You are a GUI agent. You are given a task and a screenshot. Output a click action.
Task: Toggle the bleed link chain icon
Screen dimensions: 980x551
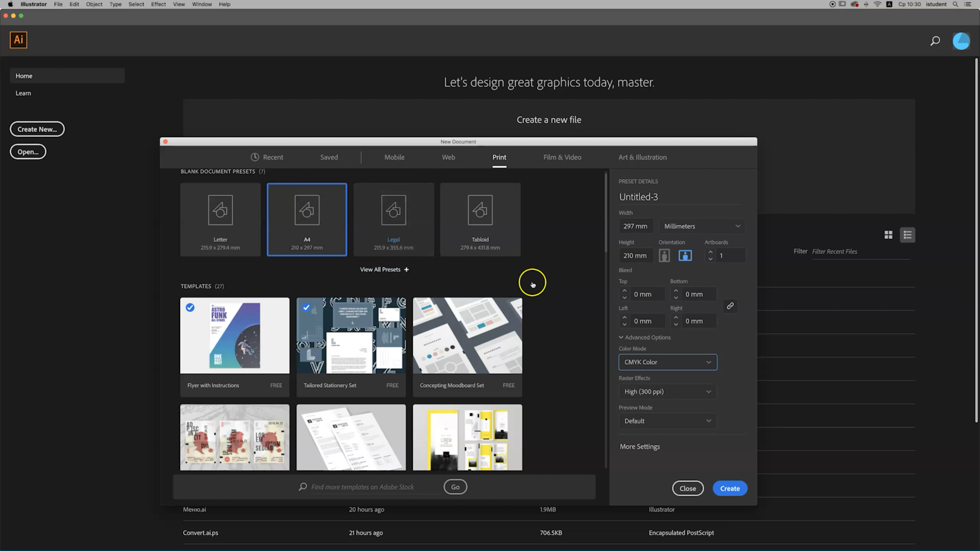[x=730, y=306]
